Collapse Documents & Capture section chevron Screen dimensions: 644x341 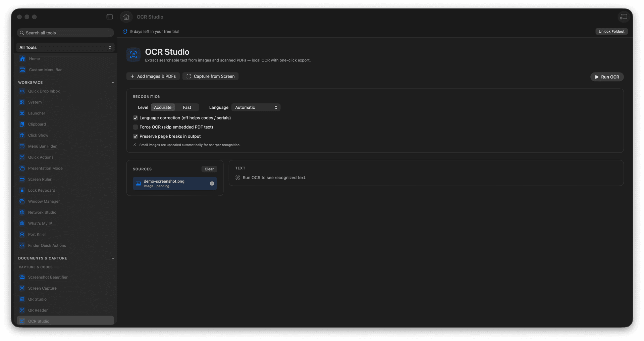coord(113,258)
